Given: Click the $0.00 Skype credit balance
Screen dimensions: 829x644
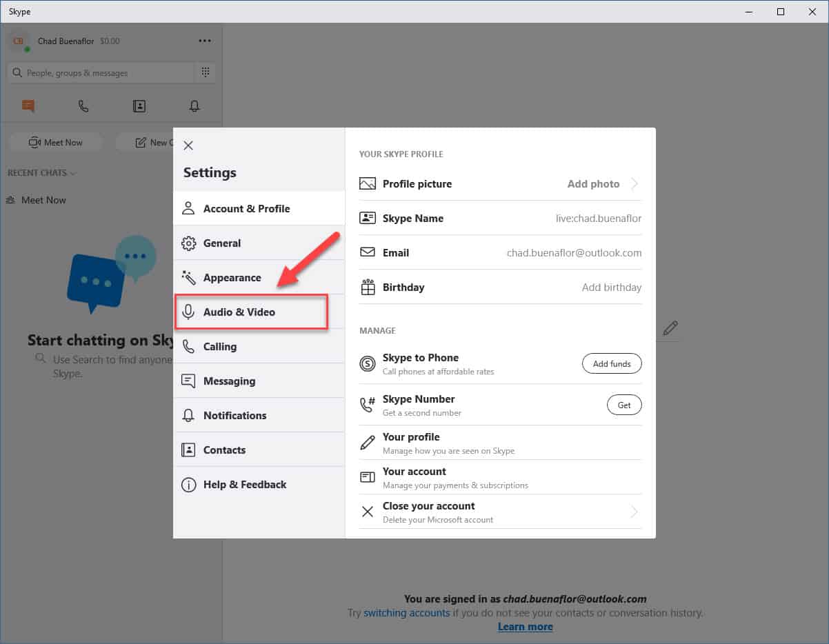Looking at the screenshot, I should [x=110, y=41].
